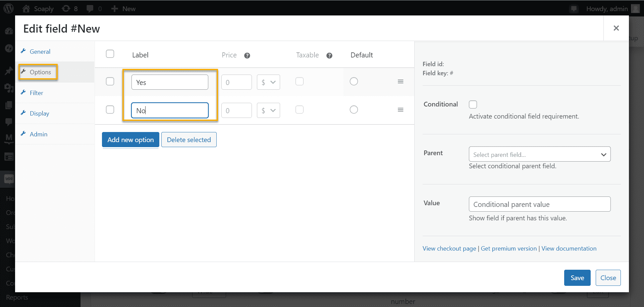Visit the Soaply site home

38,9
